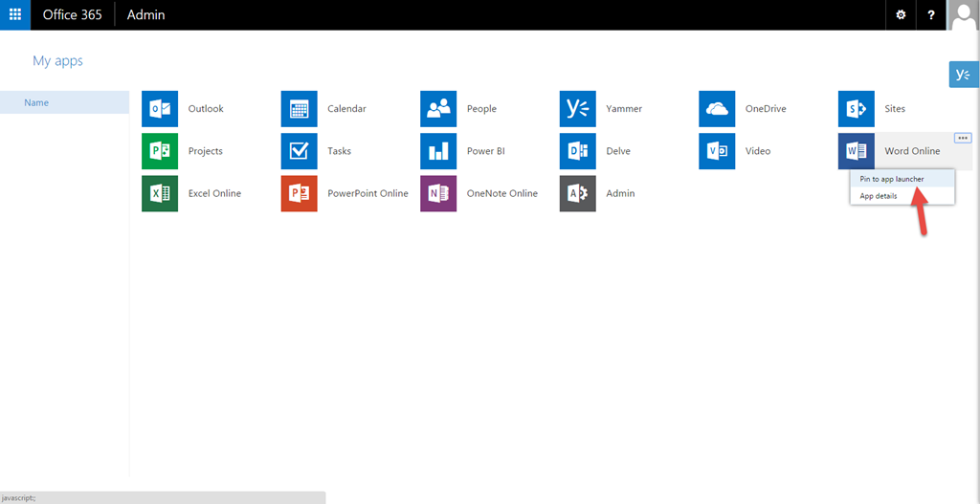Click the OneNote Online name label
980x504 pixels.
pos(502,193)
